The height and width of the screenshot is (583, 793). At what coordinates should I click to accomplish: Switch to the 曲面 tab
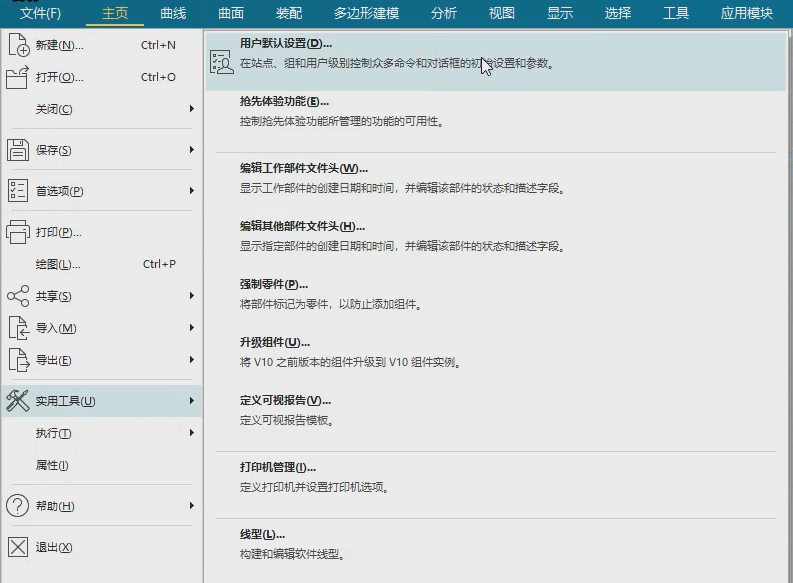click(x=231, y=13)
